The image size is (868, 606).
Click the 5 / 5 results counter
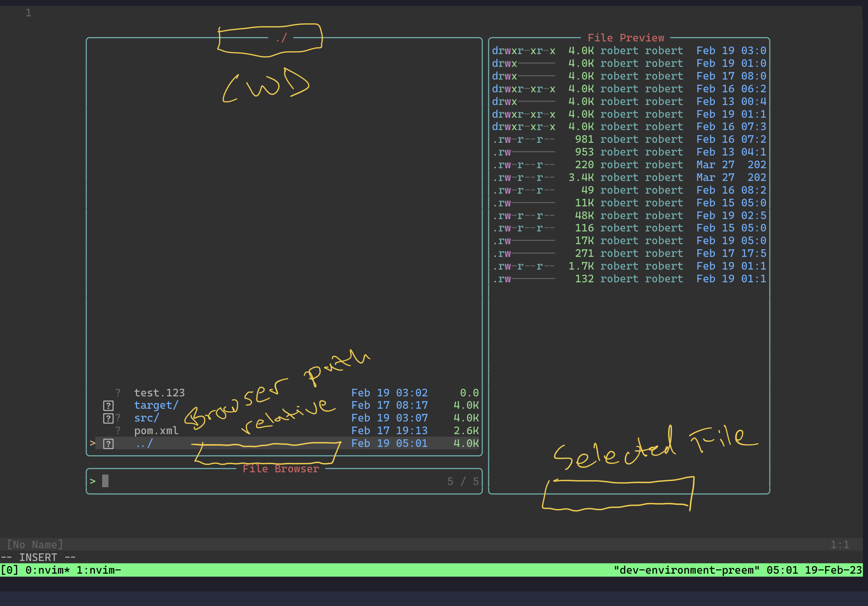(463, 481)
